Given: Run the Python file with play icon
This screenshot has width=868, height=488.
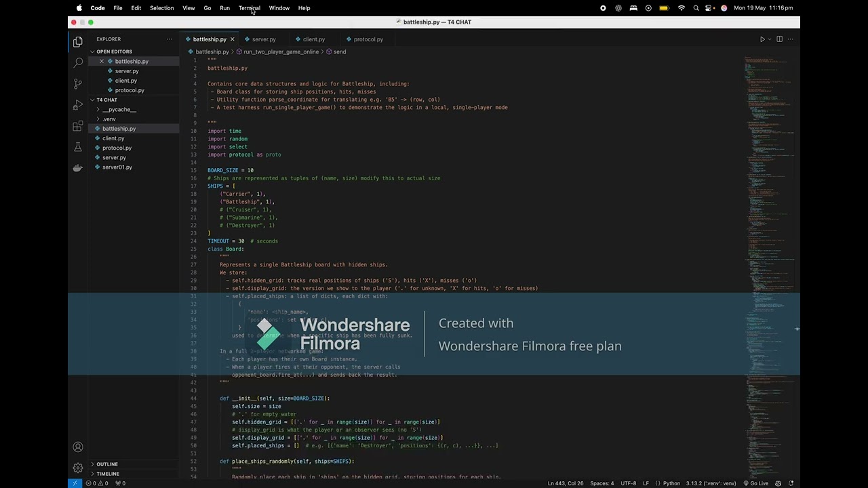Looking at the screenshot, I should [762, 39].
